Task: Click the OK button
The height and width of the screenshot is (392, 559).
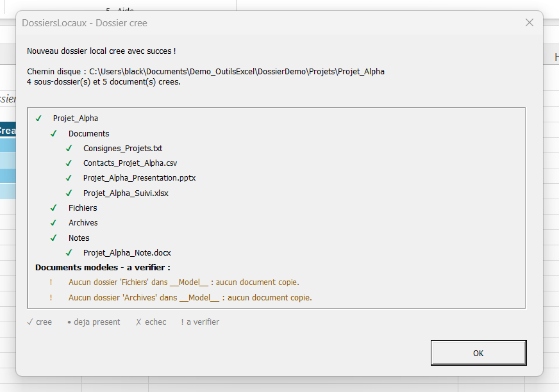Action: coord(478,353)
